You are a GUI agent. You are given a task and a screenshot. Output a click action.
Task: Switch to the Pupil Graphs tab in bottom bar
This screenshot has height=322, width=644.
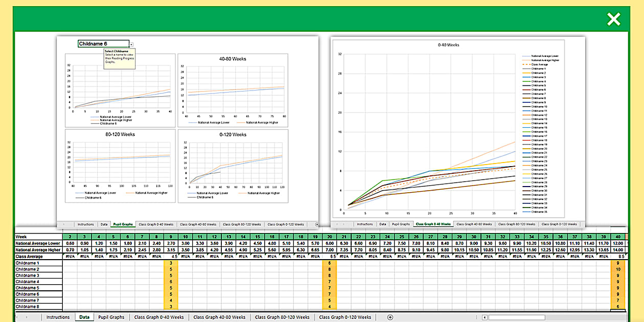tap(111, 317)
